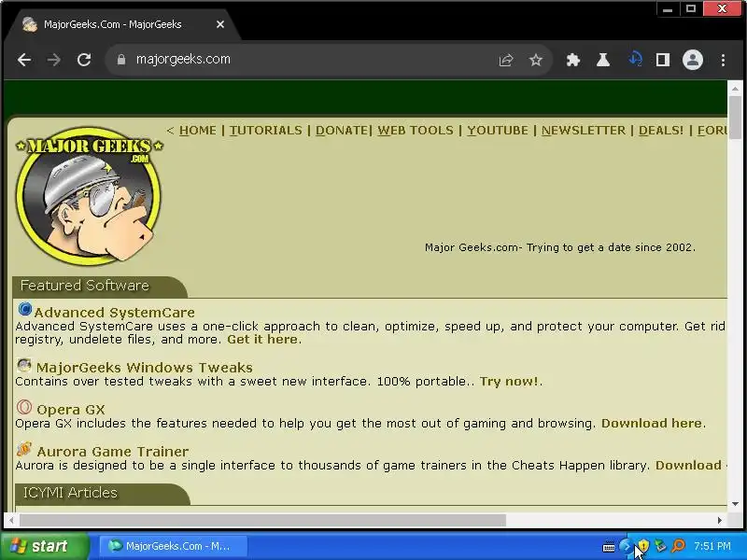
Task: Click the Aurora 'Download' link
Action: (x=688, y=465)
